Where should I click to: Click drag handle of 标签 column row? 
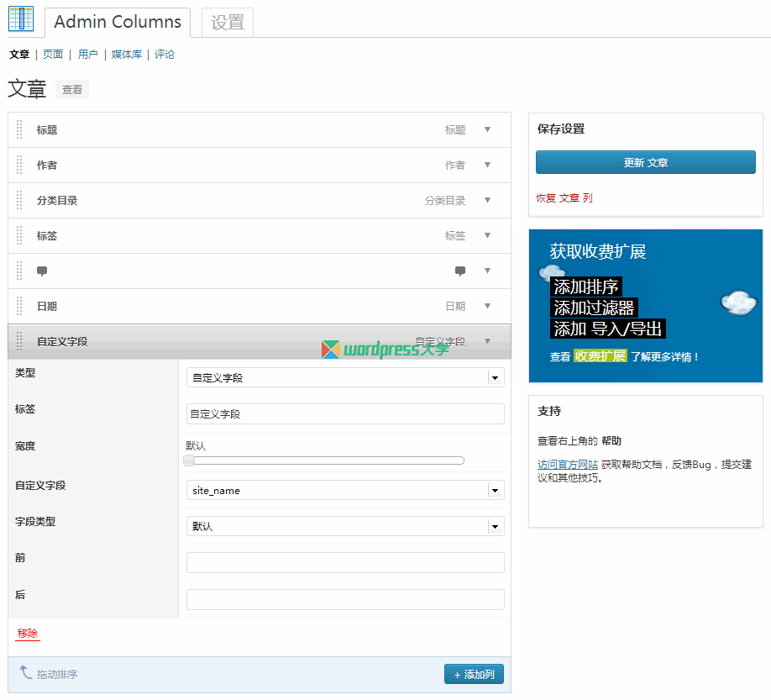tap(19, 235)
